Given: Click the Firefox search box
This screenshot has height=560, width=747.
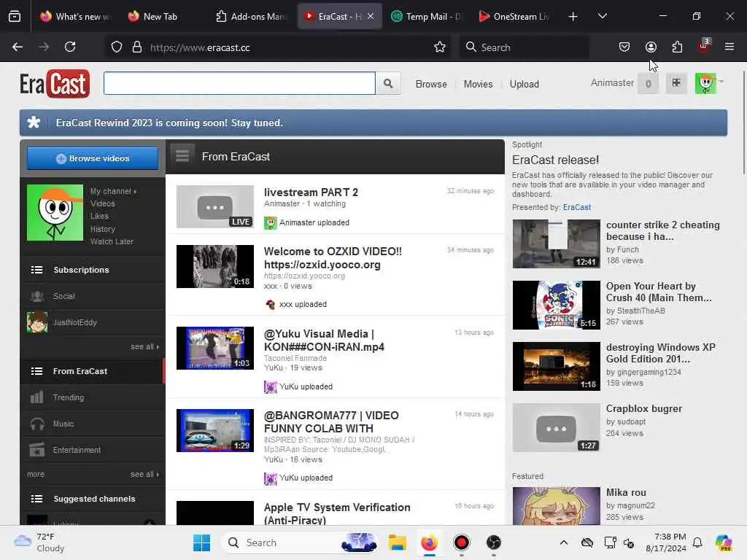Looking at the screenshot, I should 524,47.
